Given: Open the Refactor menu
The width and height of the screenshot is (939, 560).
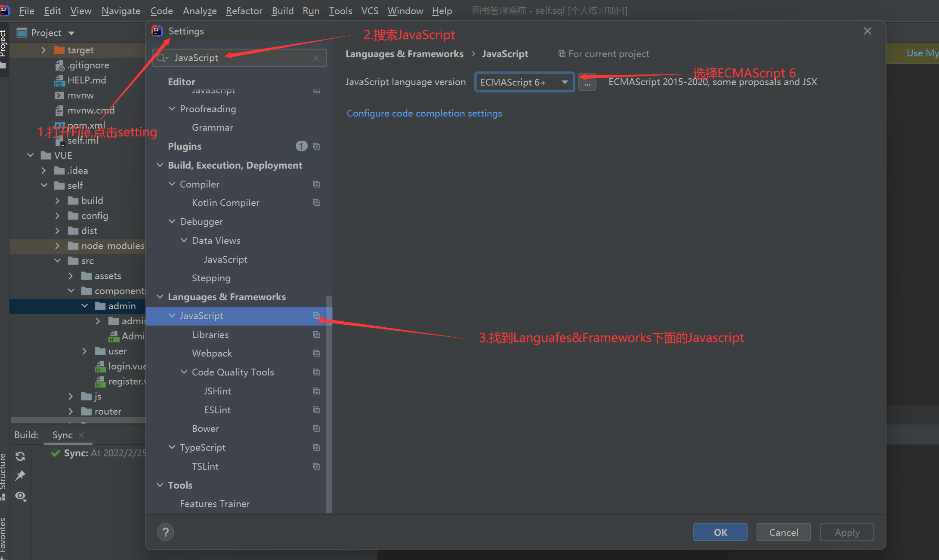Looking at the screenshot, I should 244,11.
